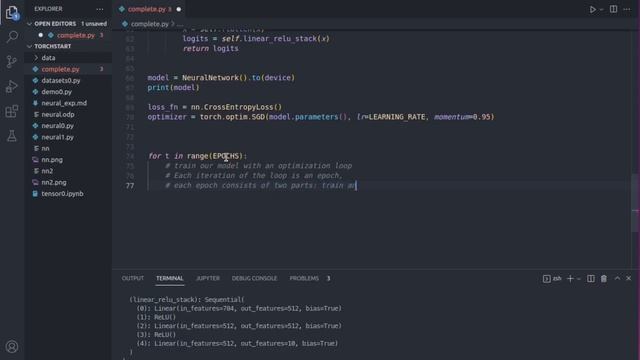The width and height of the screenshot is (640, 360).
Task: Click the 'for t in range(EPOCHS)' line
Action: click(198, 156)
